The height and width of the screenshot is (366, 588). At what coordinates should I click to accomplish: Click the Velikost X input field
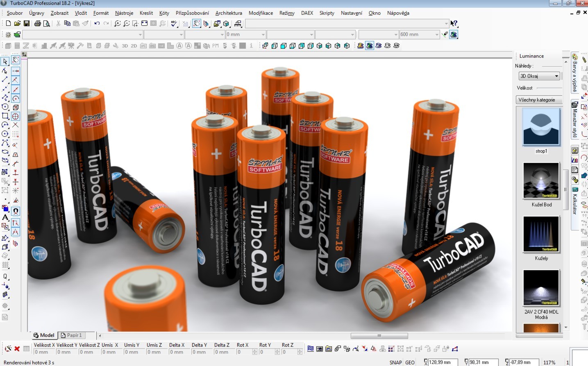click(x=44, y=352)
